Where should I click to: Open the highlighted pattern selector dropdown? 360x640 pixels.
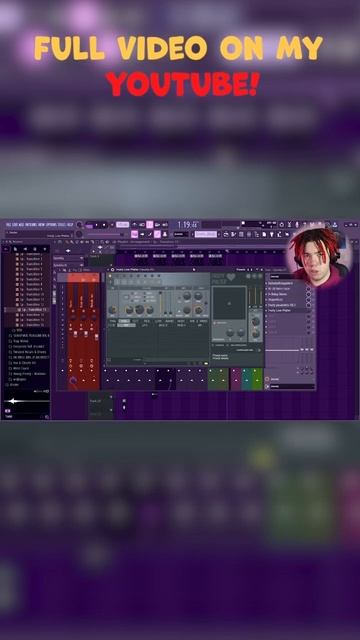point(206,234)
